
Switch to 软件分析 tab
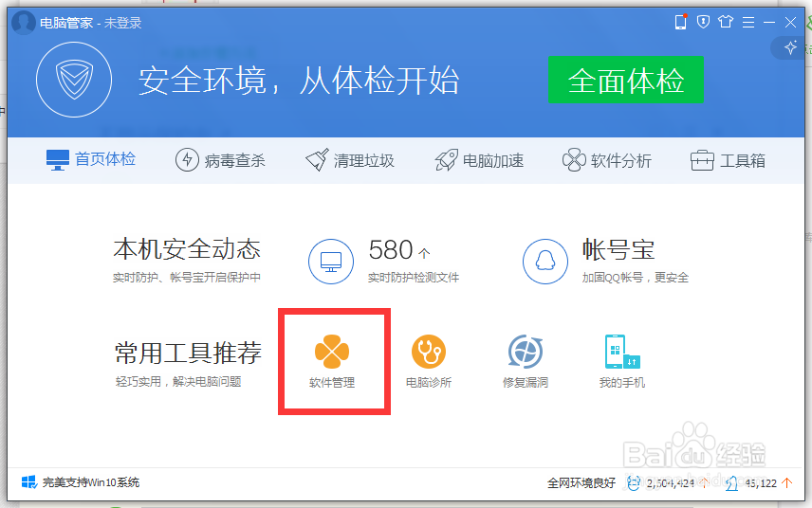click(x=607, y=160)
